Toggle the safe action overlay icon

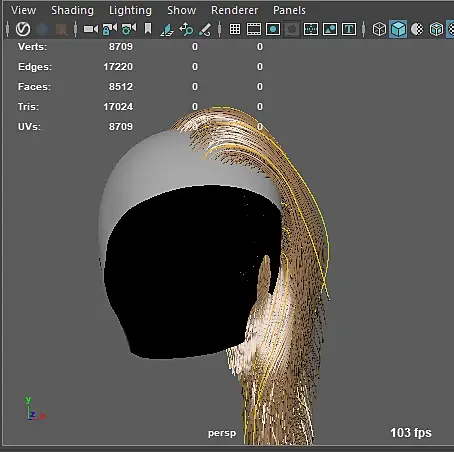(330, 29)
